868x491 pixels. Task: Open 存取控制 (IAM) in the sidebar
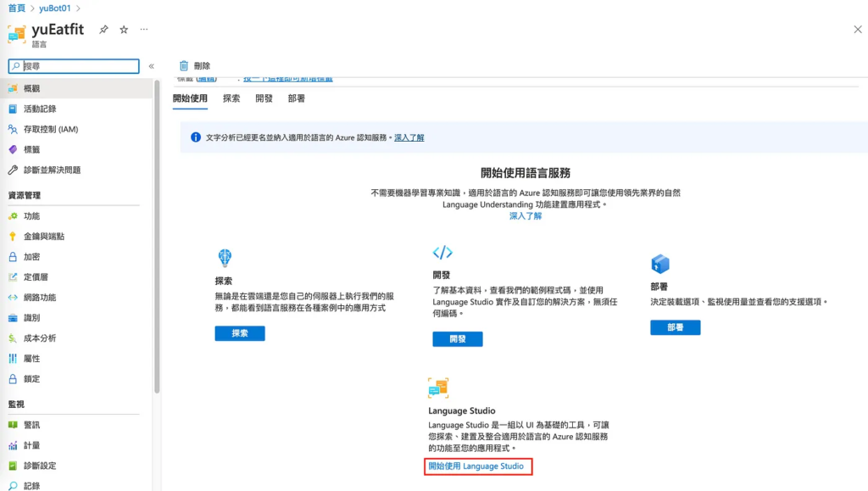pos(51,129)
